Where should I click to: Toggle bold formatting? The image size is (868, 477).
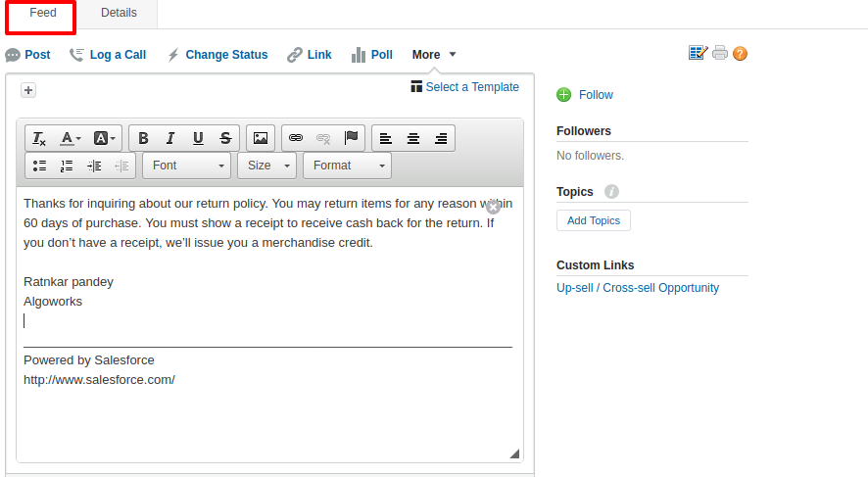pos(144,139)
